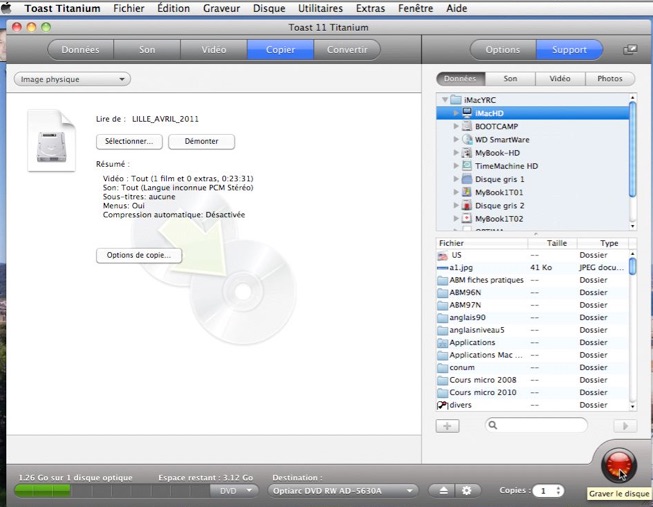Open Options de copie... button

139,255
